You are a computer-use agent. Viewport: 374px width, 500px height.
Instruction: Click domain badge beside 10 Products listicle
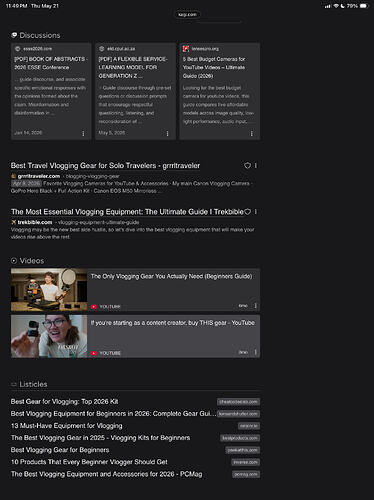246,462
